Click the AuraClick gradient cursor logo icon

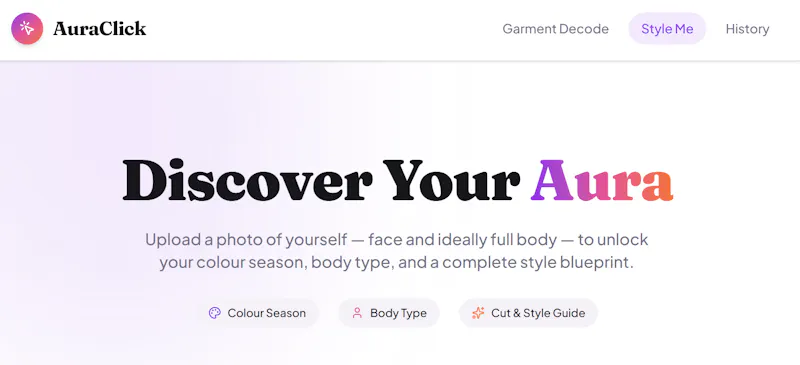click(27, 29)
